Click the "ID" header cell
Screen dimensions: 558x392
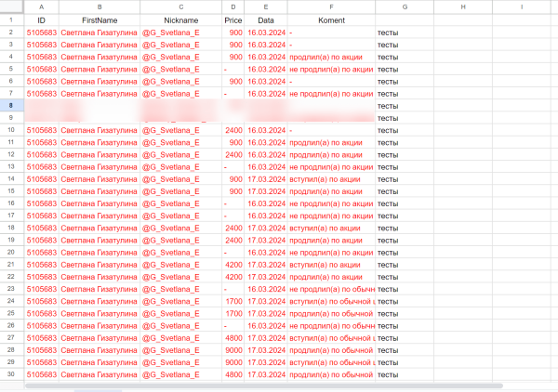pyautogui.click(x=41, y=20)
